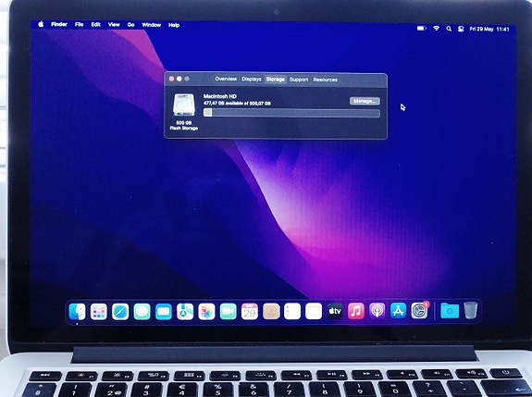This screenshot has width=532, height=397.
Task: Minimize the About This Mac window
Action: click(x=179, y=79)
